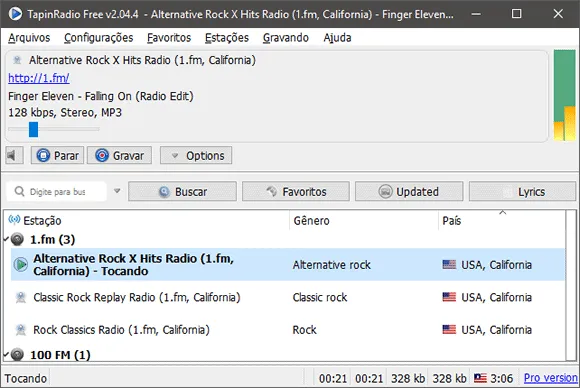Open the Lyrics panel button
The height and width of the screenshot is (388, 580).
[x=523, y=192]
